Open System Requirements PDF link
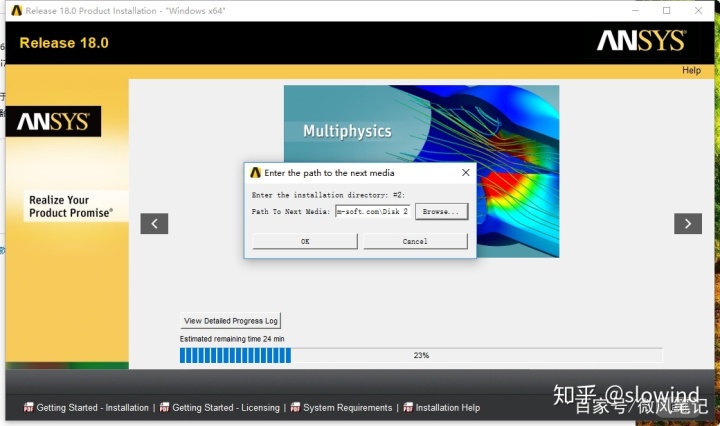 pyautogui.click(x=348, y=407)
